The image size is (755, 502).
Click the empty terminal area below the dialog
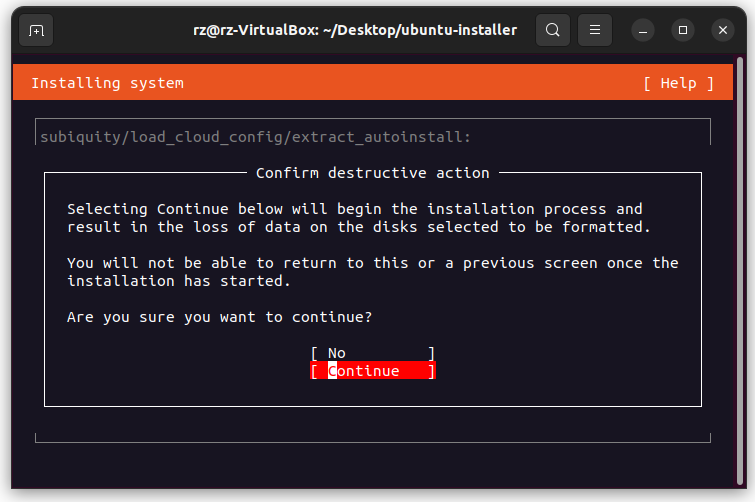pyautogui.click(x=372, y=465)
